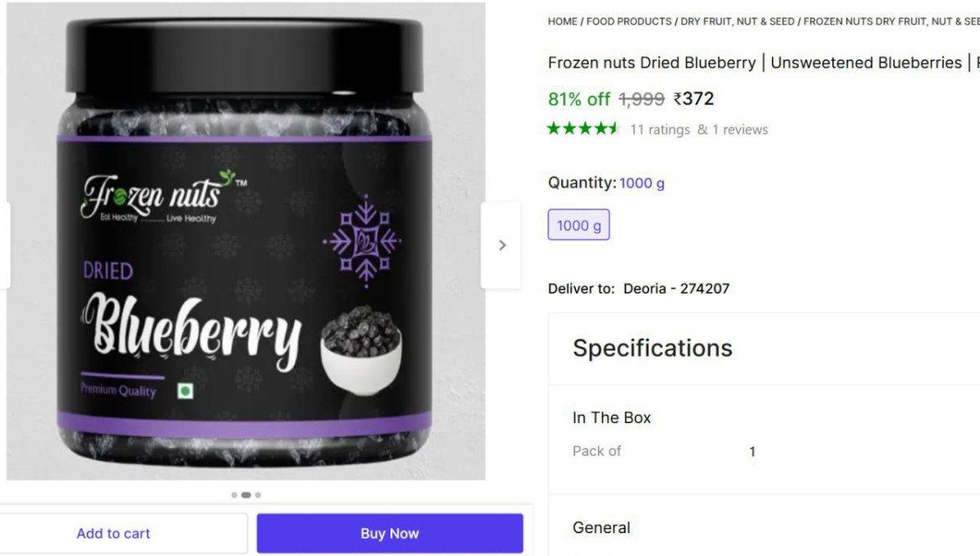
Task: Click the star rating icons
Action: (584, 129)
